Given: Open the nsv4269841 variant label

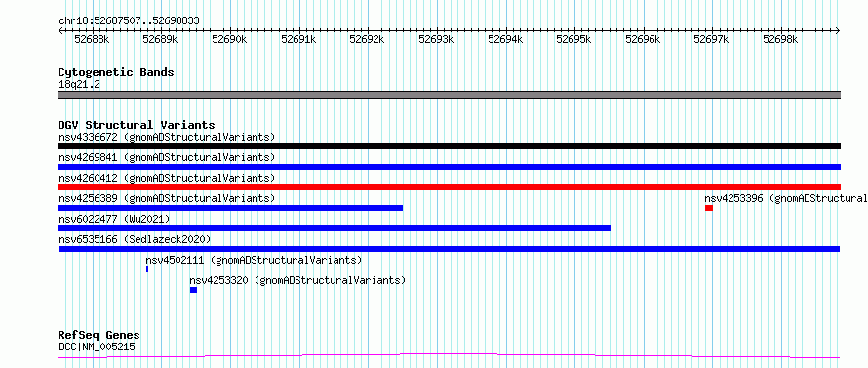Looking at the screenshot, I should coord(167,157).
